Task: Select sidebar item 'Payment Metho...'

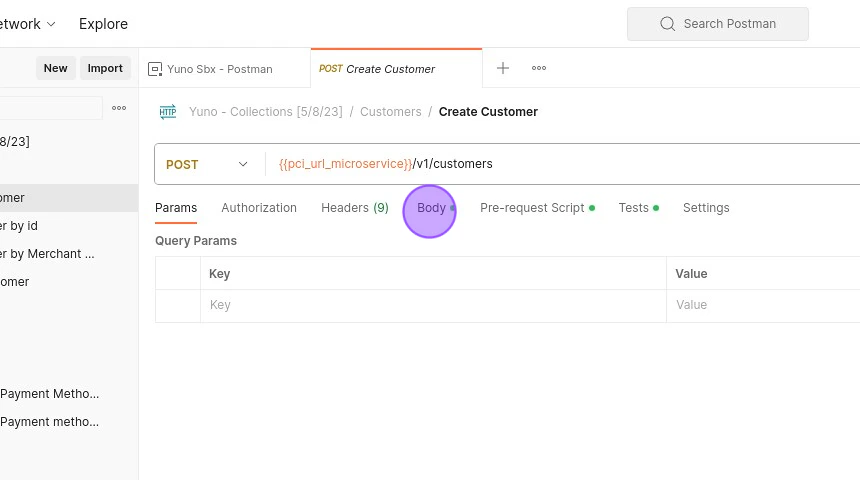Action: click(69, 394)
